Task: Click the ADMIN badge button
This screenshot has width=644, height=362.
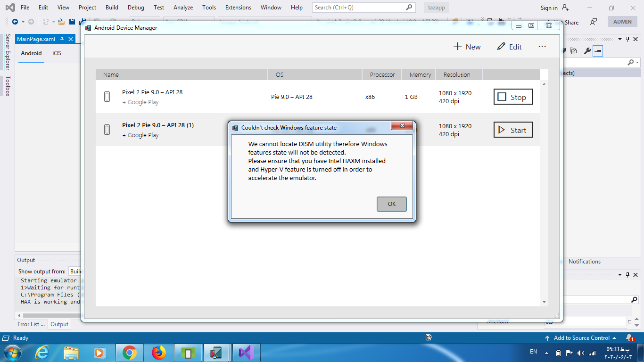Action: pos(622,22)
